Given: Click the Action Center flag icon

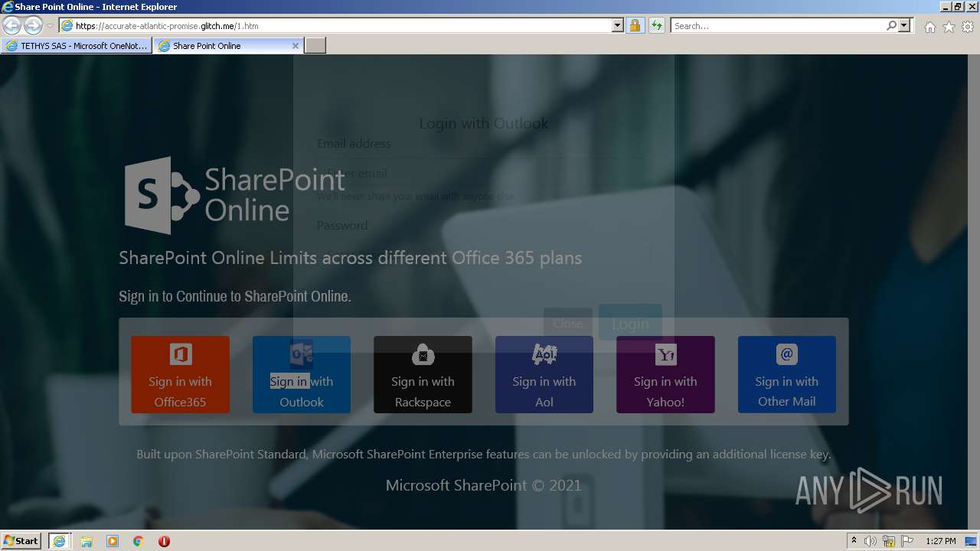Looking at the screenshot, I should [907, 541].
